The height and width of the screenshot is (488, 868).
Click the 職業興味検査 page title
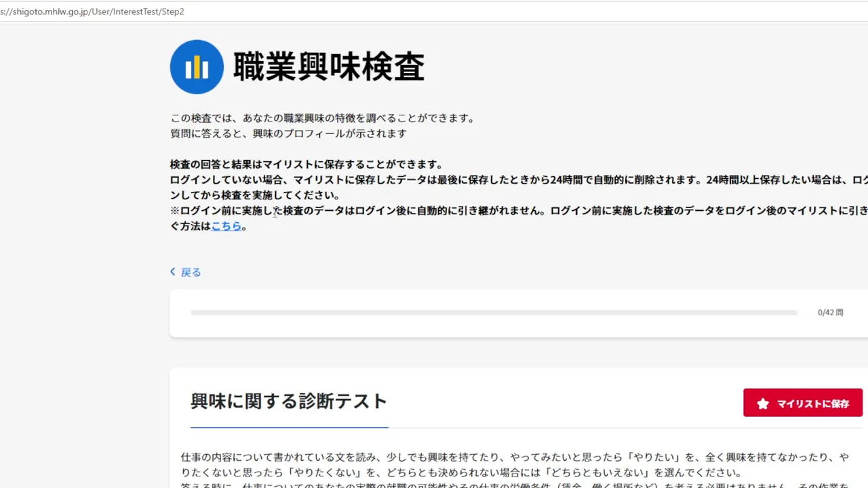(x=329, y=67)
